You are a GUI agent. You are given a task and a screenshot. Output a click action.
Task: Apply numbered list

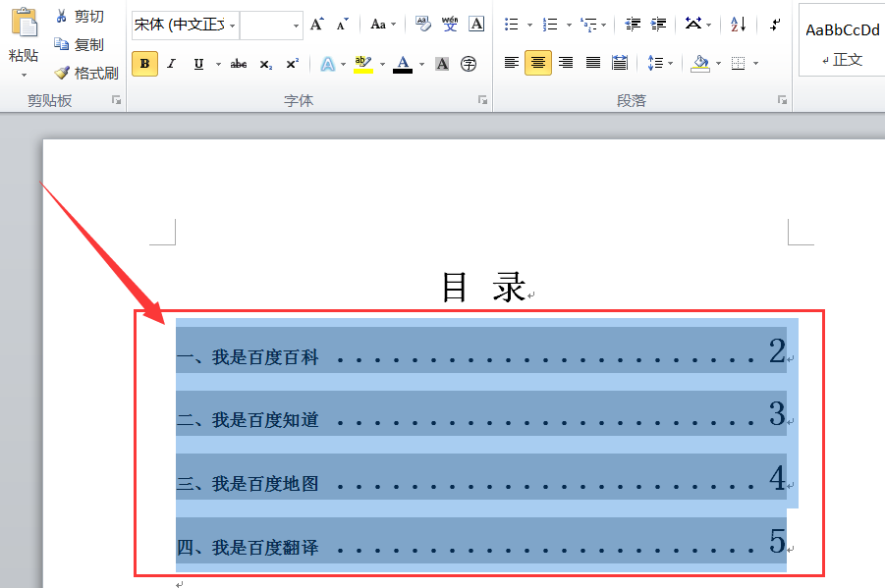click(550, 25)
